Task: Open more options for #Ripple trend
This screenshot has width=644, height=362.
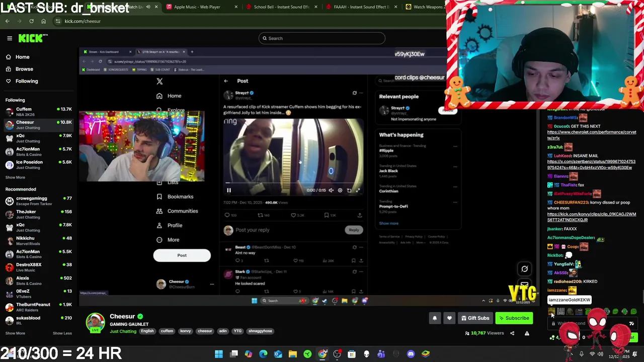Action: pyautogui.click(x=455, y=146)
